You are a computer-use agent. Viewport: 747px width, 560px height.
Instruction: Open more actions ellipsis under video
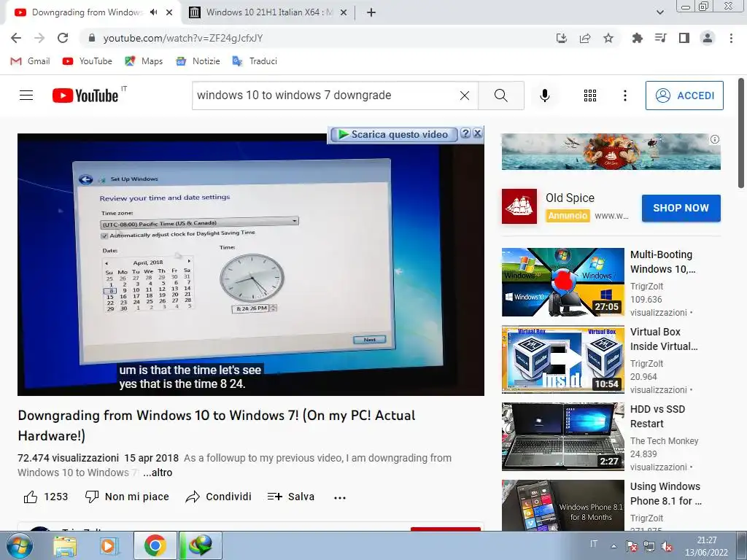pyautogui.click(x=340, y=497)
